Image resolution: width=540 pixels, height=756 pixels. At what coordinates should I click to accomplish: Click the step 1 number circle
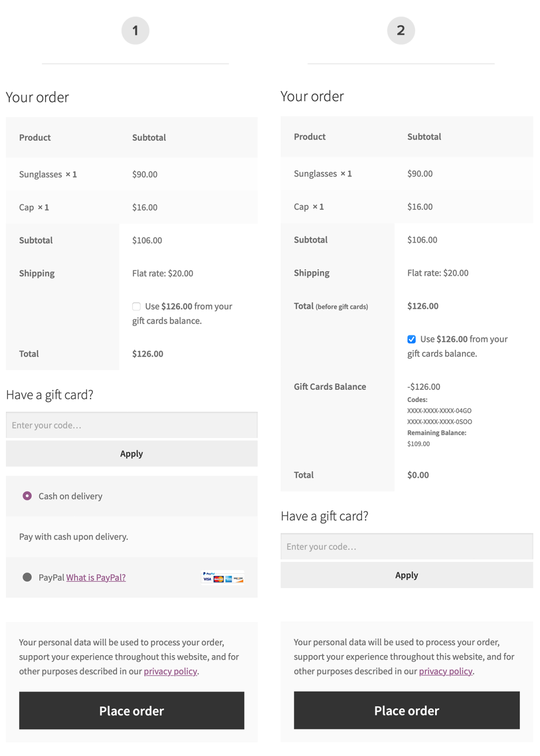(135, 31)
